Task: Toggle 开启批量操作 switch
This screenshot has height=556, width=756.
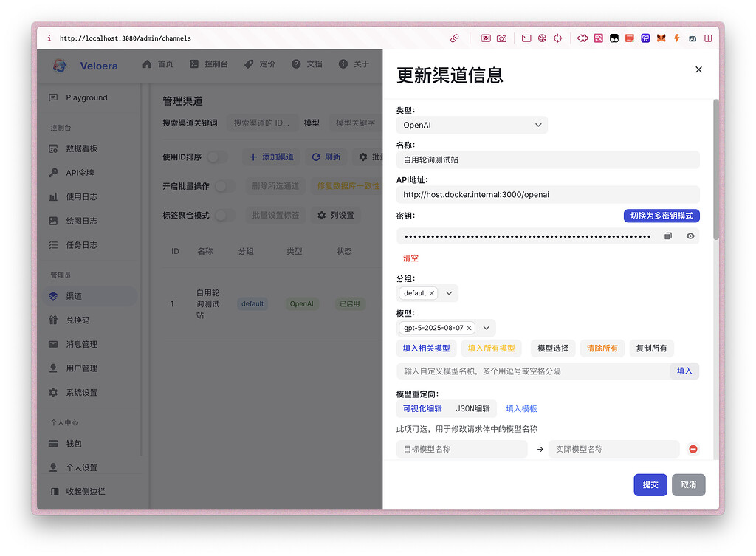Action: pos(225,186)
